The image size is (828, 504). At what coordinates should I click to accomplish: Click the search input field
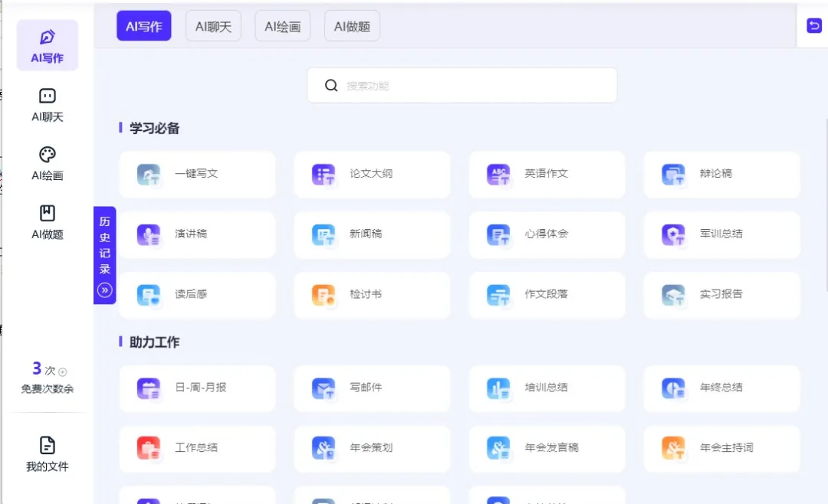click(462, 85)
